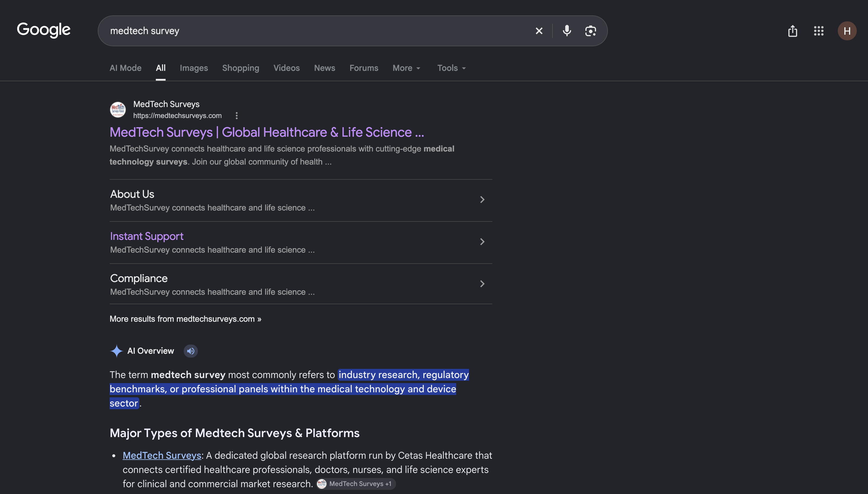Viewport: 868px width, 494px height.
Task: Click the MedTech Surveys site favicon
Action: click(x=118, y=110)
